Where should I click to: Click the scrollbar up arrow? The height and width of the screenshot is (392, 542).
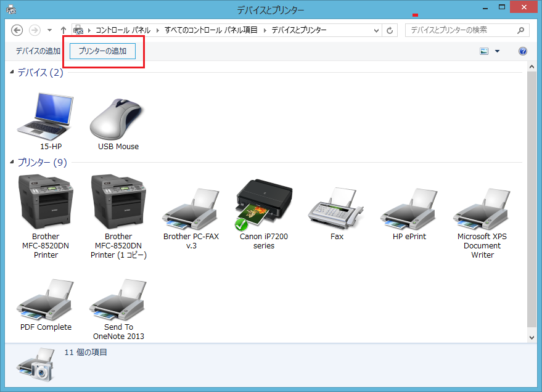532,67
